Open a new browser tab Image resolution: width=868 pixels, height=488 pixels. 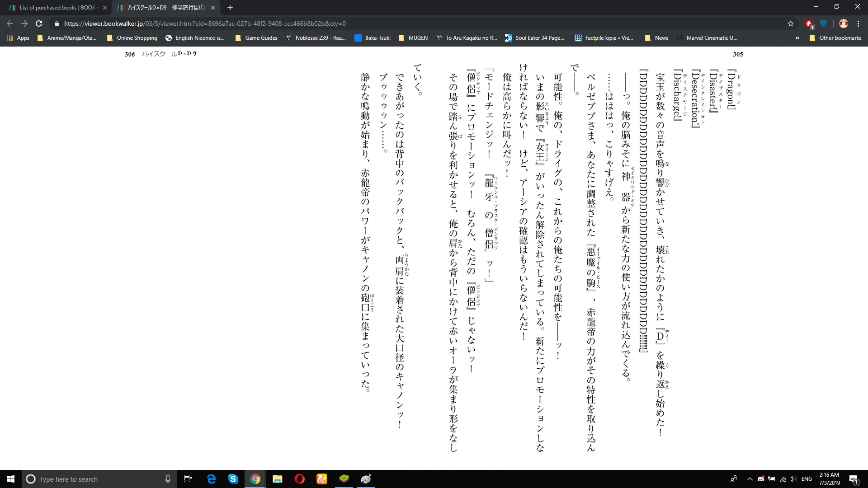tap(230, 8)
